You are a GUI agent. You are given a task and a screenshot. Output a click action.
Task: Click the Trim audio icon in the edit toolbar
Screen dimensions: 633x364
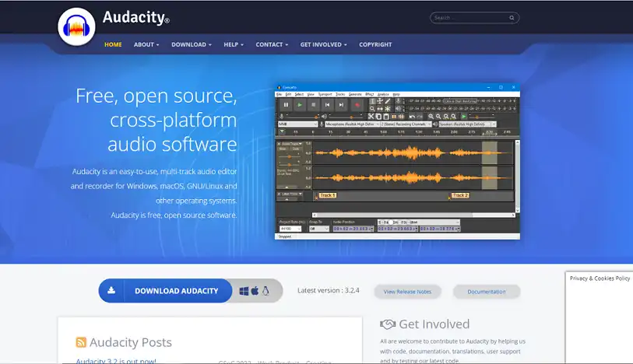coord(394,116)
